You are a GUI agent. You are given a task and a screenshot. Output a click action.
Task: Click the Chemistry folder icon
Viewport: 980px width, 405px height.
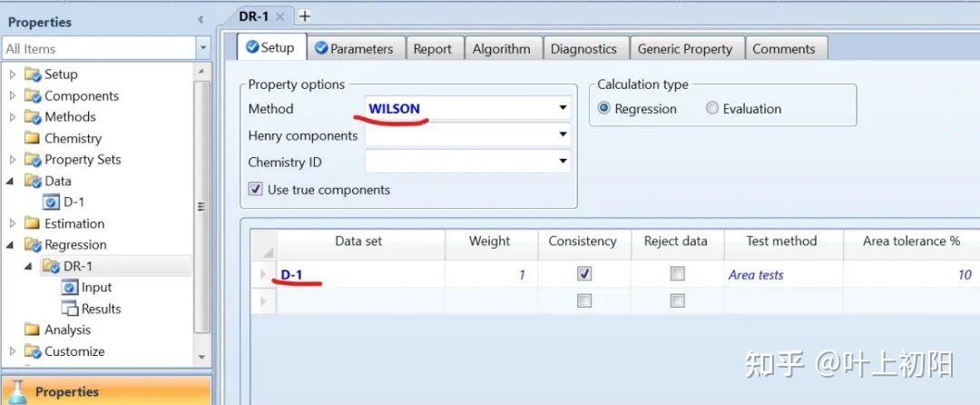(33, 138)
